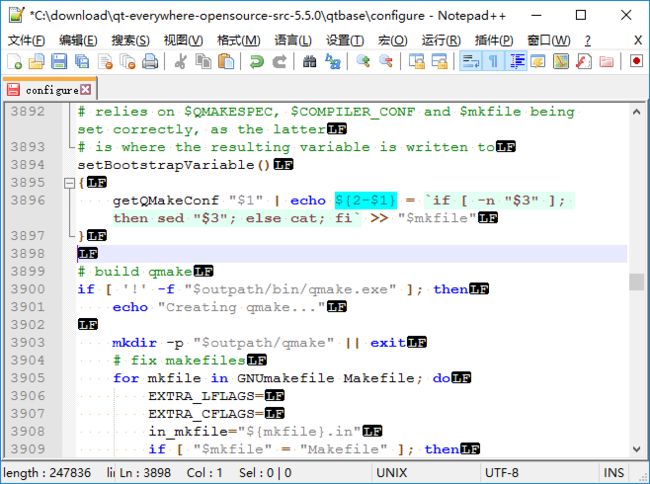
Task: Close the configure tab with red X
Action: pos(85,90)
